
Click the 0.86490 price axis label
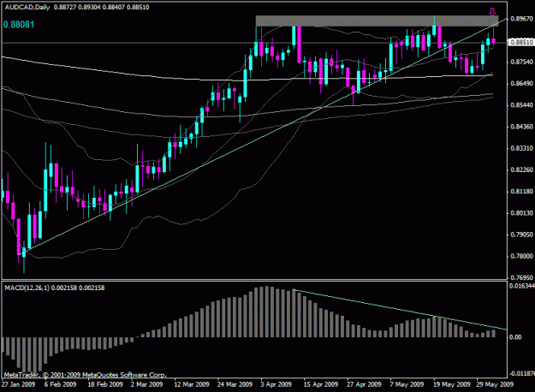point(521,84)
